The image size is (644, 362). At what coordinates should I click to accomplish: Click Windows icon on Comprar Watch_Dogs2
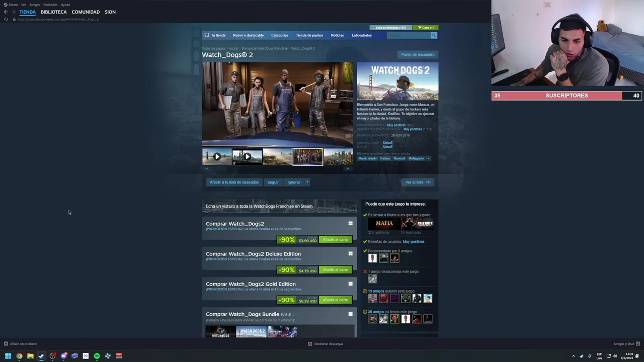(x=351, y=223)
